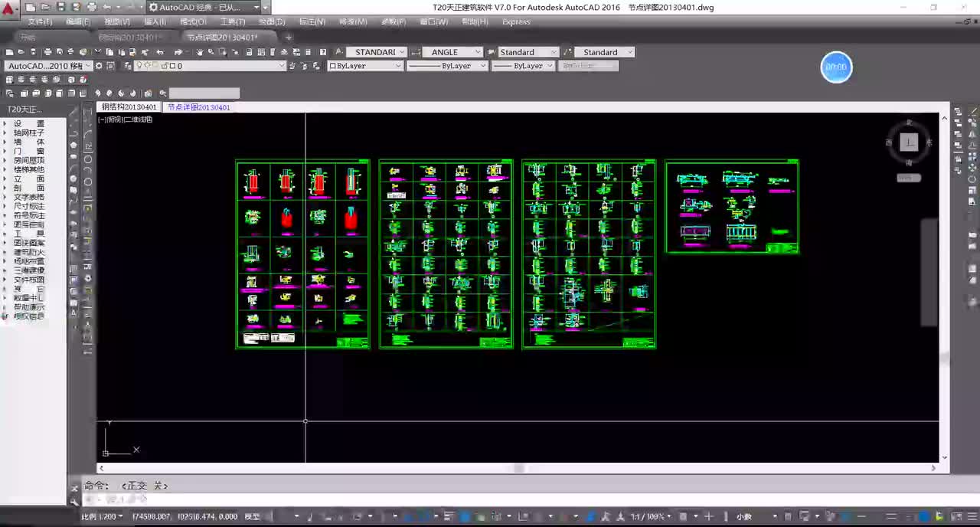This screenshot has height=527, width=980.
Task: Toggle layer 0 lock icon
Action: tap(164, 66)
